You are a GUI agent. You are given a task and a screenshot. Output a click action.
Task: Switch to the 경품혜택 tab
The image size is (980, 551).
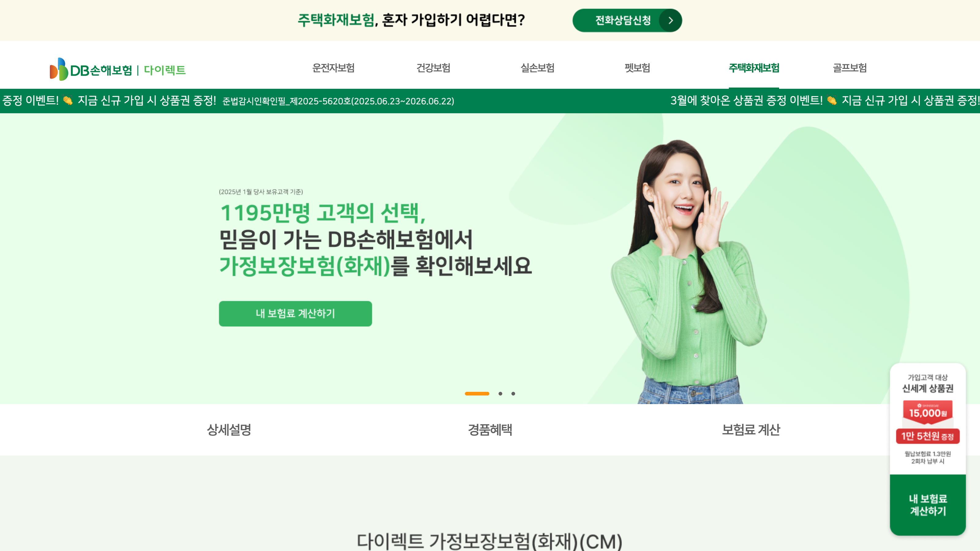click(x=490, y=430)
